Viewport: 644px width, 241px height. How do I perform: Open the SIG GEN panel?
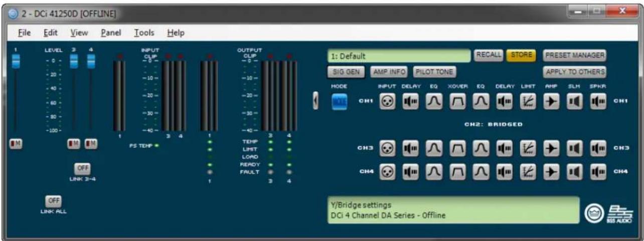[x=346, y=72]
